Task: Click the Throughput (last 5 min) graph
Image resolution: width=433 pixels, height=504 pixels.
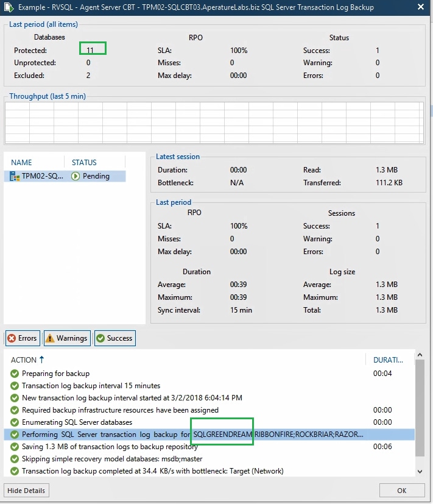Action: 214,122
